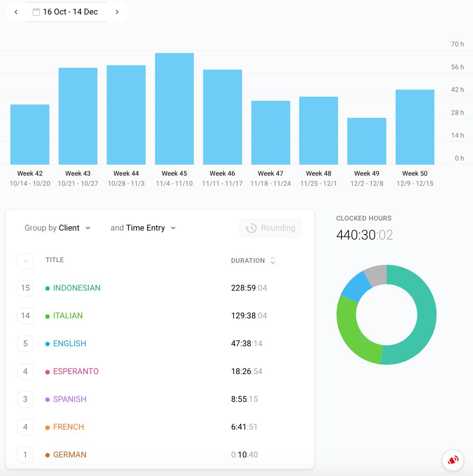Screen dimensions: 473x476
Task: Click ESPERANTO pink color dot
Action: pyautogui.click(x=48, y=372)
